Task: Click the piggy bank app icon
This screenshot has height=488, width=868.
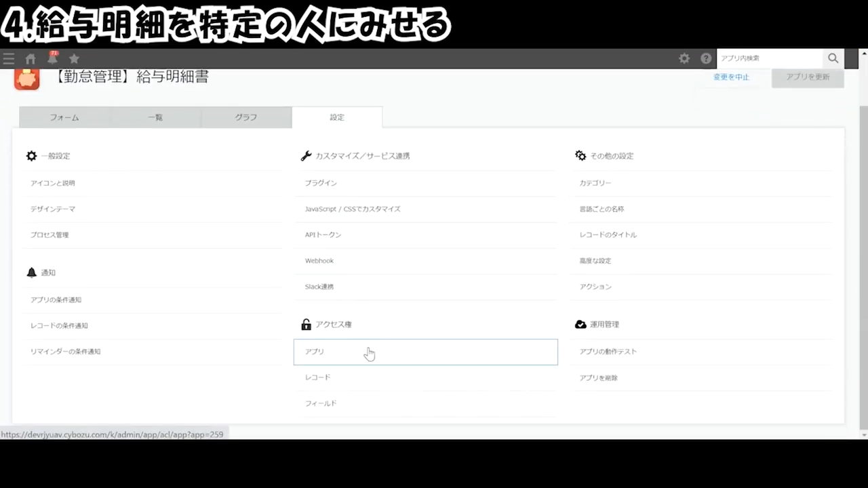Action: (27, 79)
